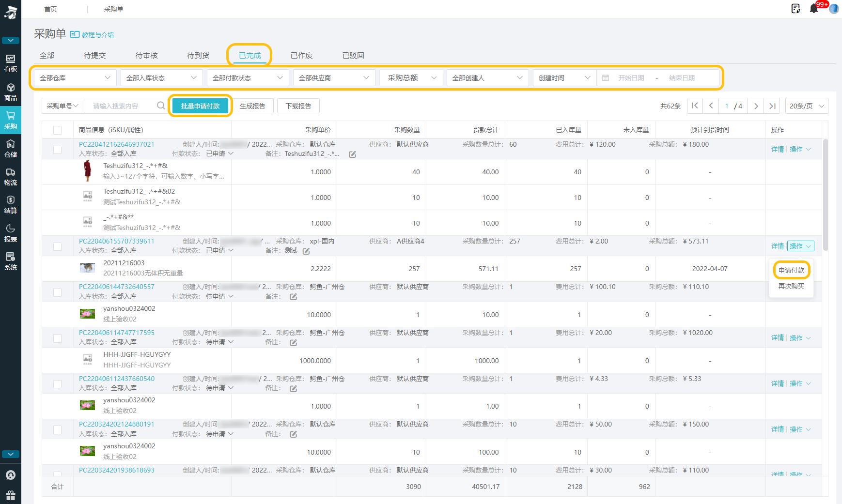Open the 物流 logistics sidebar icon

click(x=10, y=177)
